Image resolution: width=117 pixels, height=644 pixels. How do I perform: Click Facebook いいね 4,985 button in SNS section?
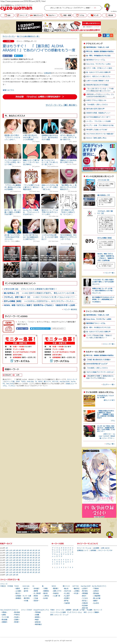point(22,329)
